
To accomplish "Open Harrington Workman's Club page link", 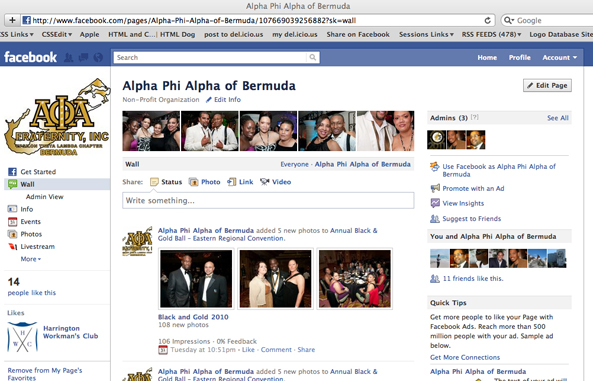I will [x=70, y=332].
